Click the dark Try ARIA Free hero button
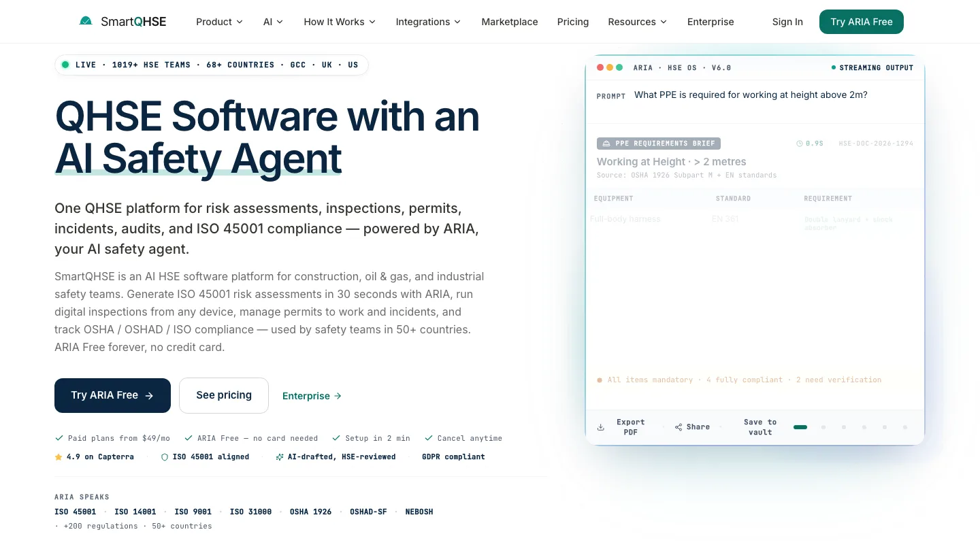This screenshot has height=551, width=980. coord(112,395)
